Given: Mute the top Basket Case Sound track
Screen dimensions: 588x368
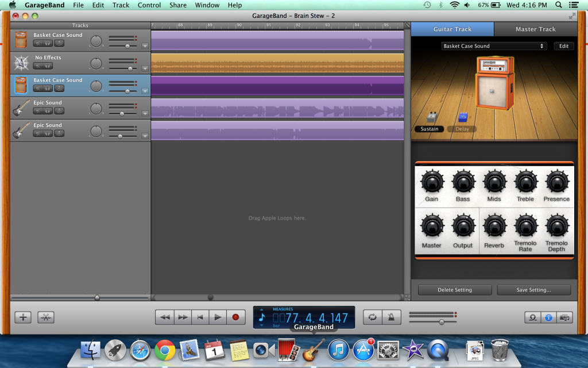Looking at the screenshot, I should pos(38,44).
